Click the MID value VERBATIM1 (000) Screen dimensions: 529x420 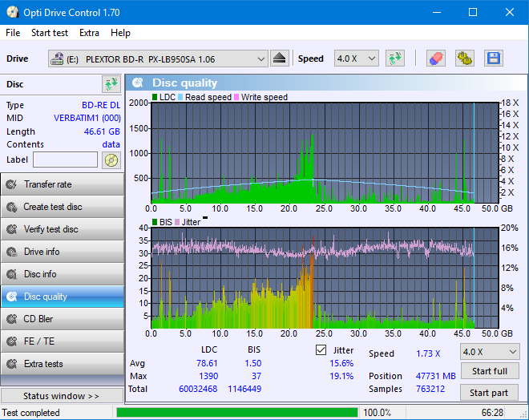(x=87, y=118)
